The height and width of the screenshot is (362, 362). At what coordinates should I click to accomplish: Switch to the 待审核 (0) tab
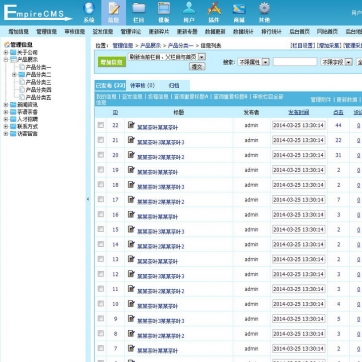tap(142, 85)
